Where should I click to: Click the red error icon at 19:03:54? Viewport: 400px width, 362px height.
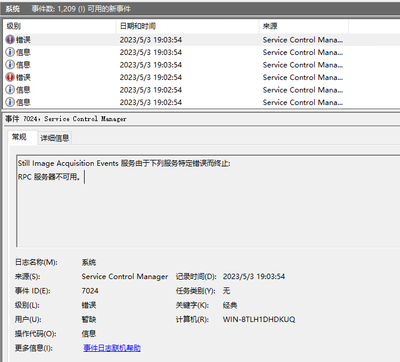[x=10, y=40]
